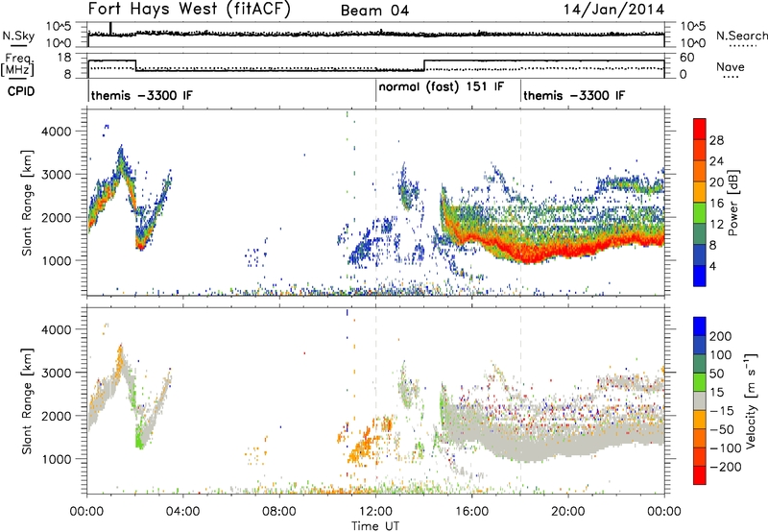Image resolution: width=768 pixels, height=532 pixels.
Task: Click the "60" Nave axis value
Action: pyautogui.click(x=687, y=58)
